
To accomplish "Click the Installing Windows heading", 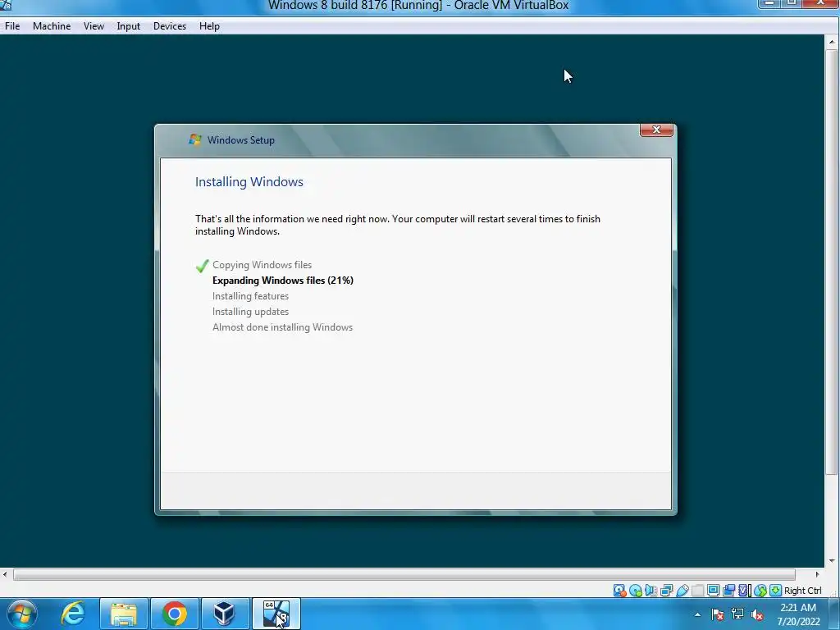I will (249, 181).
